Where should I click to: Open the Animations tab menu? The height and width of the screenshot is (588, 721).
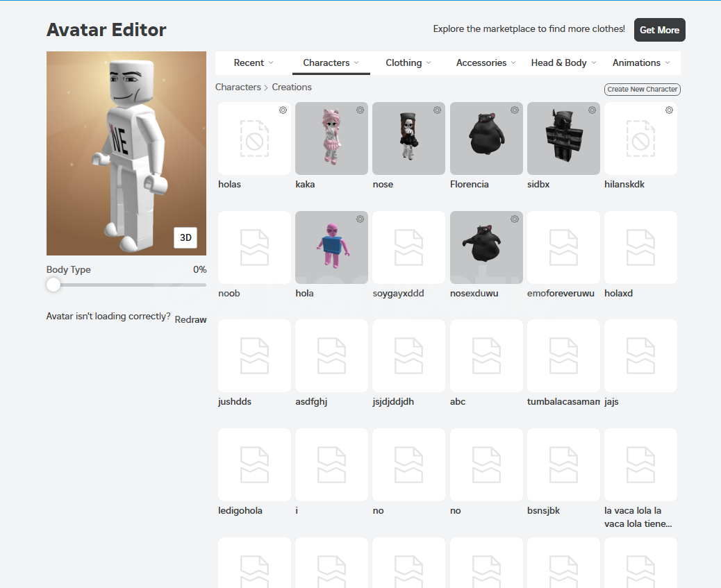641,62
